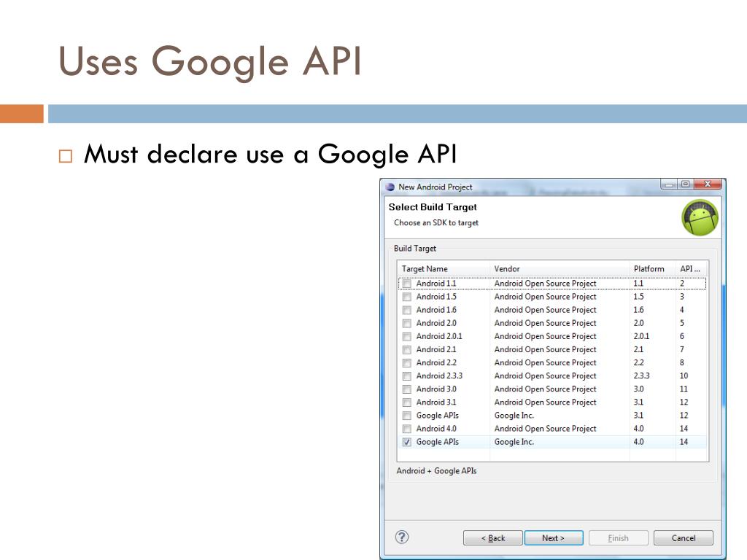The image size is (747, 560).
Task: Select the "Android 2.0.1" target name
Action: (439, 336)
